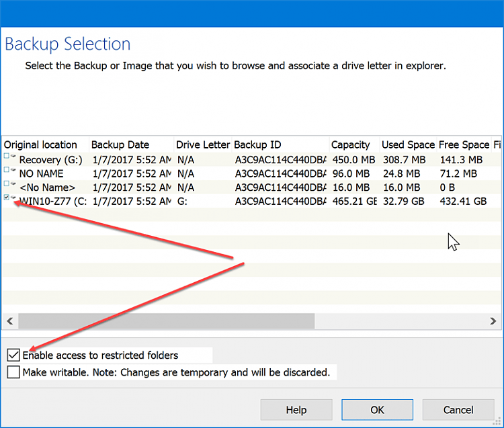Select the WIN10-Z77 (C: entry
This screenshot has height=428, width=504.
point(53,202)
